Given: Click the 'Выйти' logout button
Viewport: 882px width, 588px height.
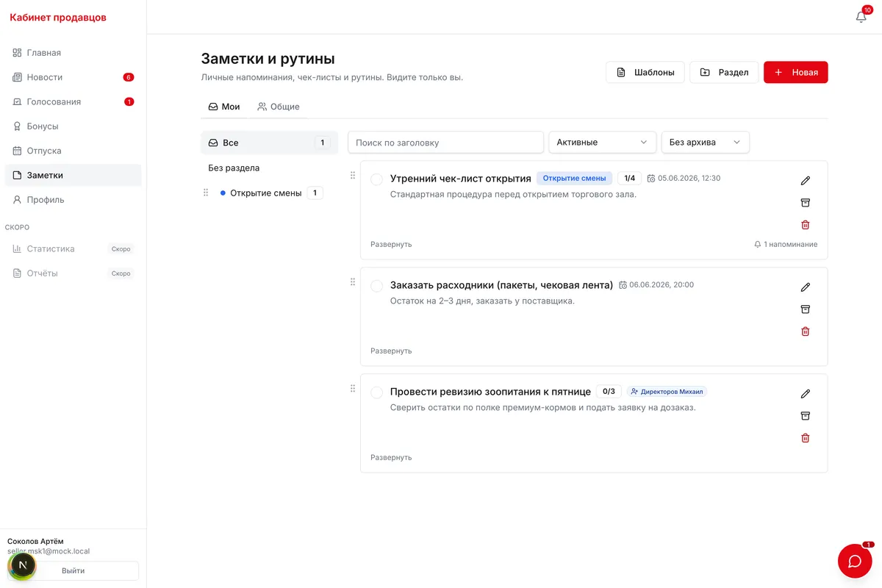Looking at the screenshot, I should pyautogui.click(x=73, y=570).
